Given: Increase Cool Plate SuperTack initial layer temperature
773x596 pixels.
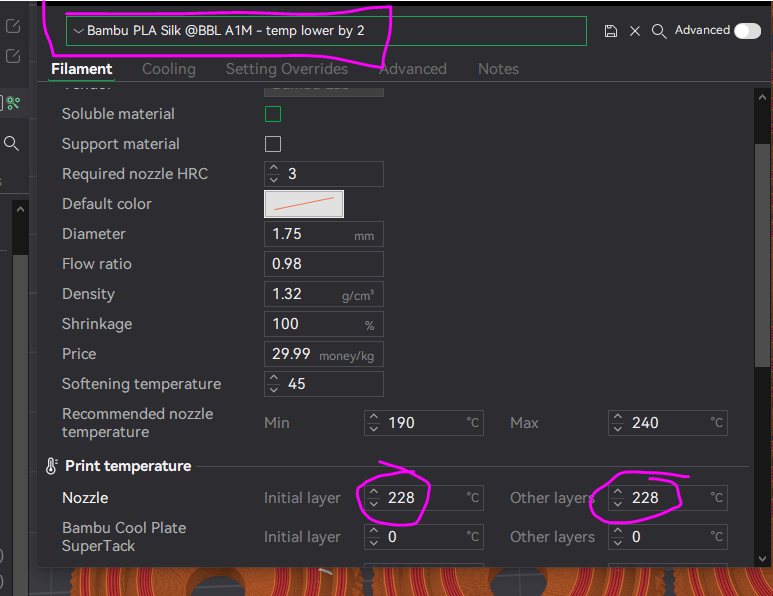Looking at the screenshot, I should click(x=374, y=531).
